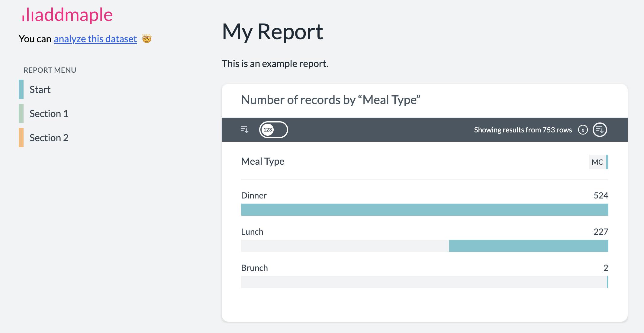
Task: Click the MC column type badge
Action: point(597,162)
